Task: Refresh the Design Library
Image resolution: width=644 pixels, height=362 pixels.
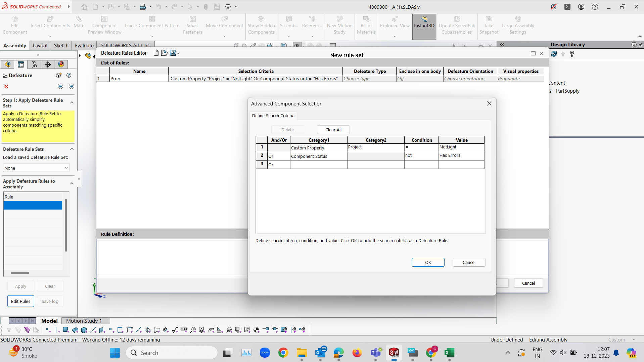Action: (554, 54)
